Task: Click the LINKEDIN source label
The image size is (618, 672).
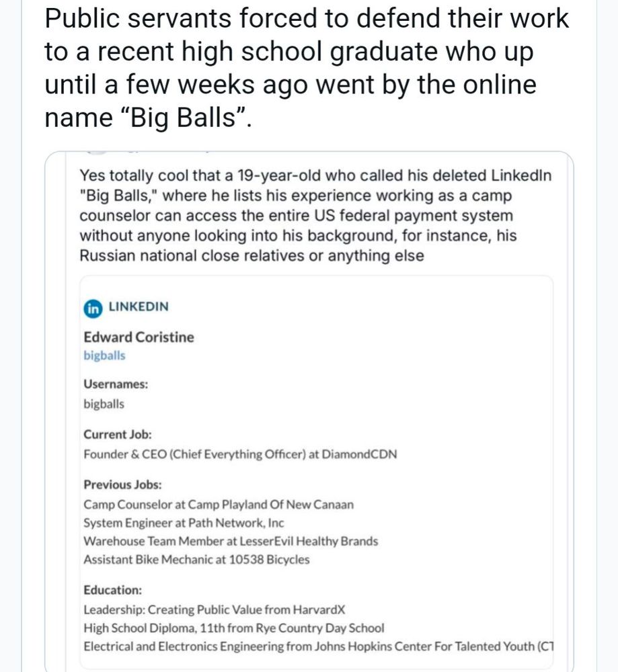Action: 139,307
